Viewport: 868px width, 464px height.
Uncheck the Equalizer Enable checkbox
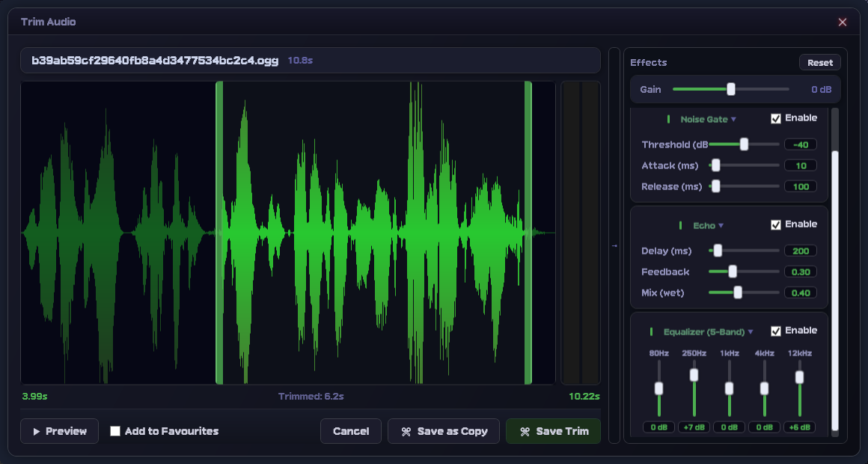click(x=776, y=331)
